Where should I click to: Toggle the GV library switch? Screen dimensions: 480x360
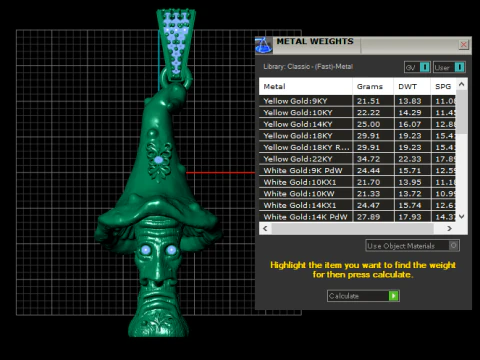click(x=417, y=67)
